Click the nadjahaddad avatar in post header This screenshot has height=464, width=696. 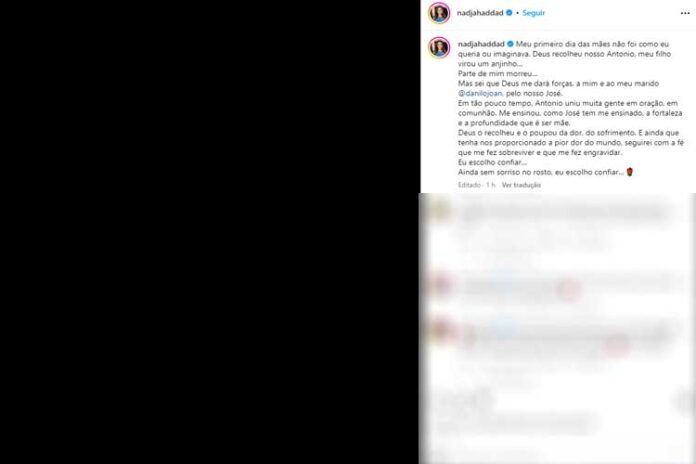tap(439, 13)
